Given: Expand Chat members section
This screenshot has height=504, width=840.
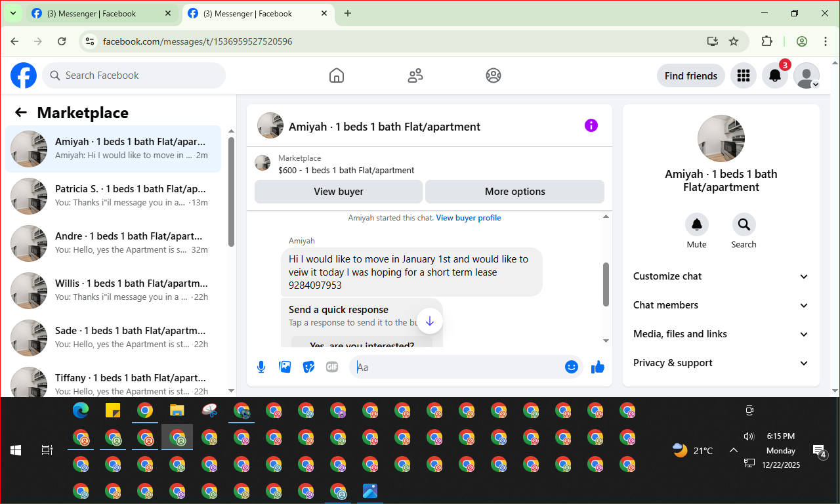Looking at the screenshot, I should click(721, 305).
